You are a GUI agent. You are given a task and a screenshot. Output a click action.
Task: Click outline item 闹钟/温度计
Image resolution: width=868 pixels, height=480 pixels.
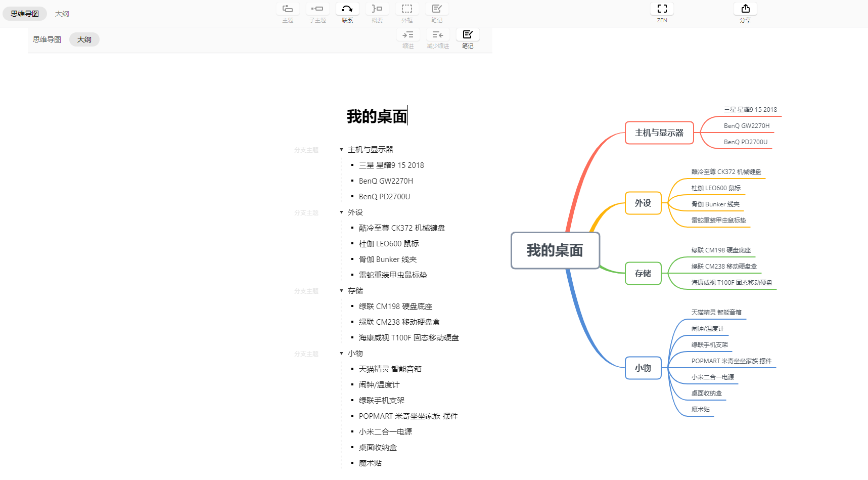click(379, 385)
